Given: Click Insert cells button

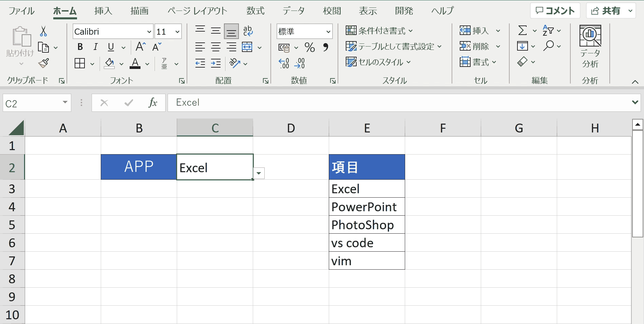Looking at the screenshot, I should coord(474,31).
